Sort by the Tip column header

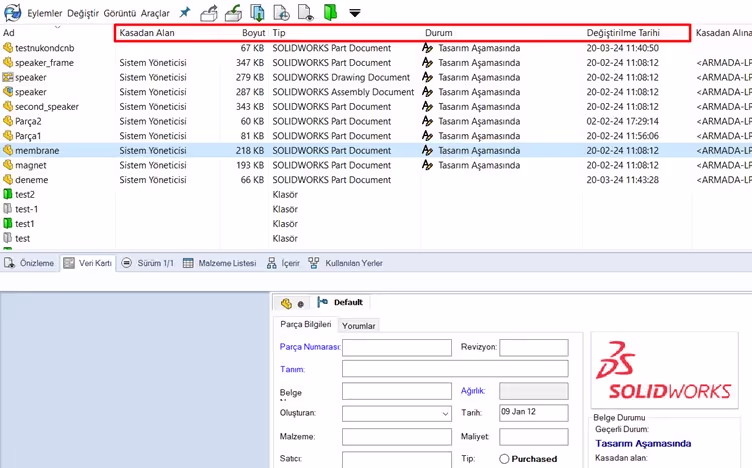click(279, 33)
